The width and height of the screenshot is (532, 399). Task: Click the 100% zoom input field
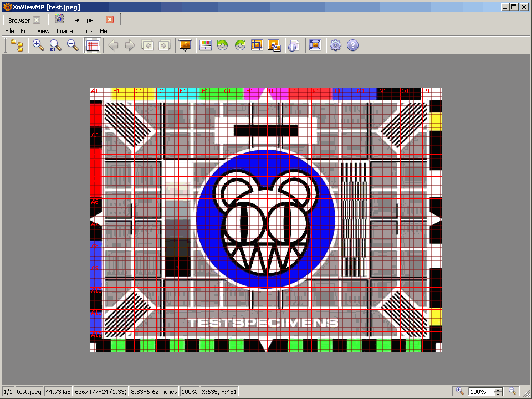pos(481,392)
